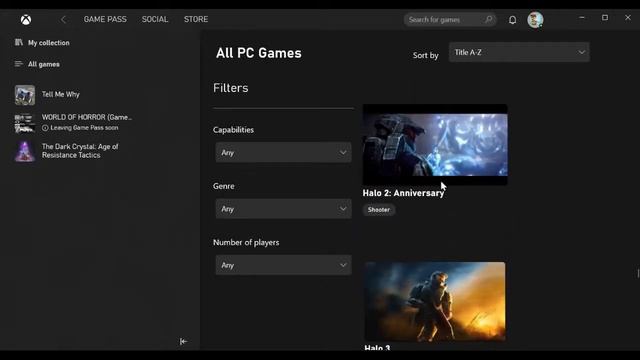Open the Sort by Title A-Z dropdown
640x360 pixels.
click(x=519, y=52)
